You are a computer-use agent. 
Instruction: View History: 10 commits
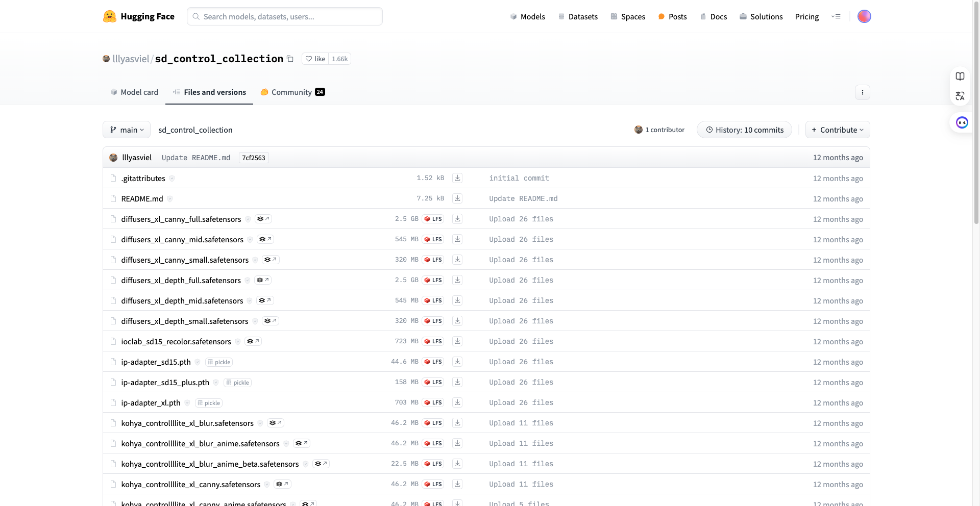tap(744, 130)
